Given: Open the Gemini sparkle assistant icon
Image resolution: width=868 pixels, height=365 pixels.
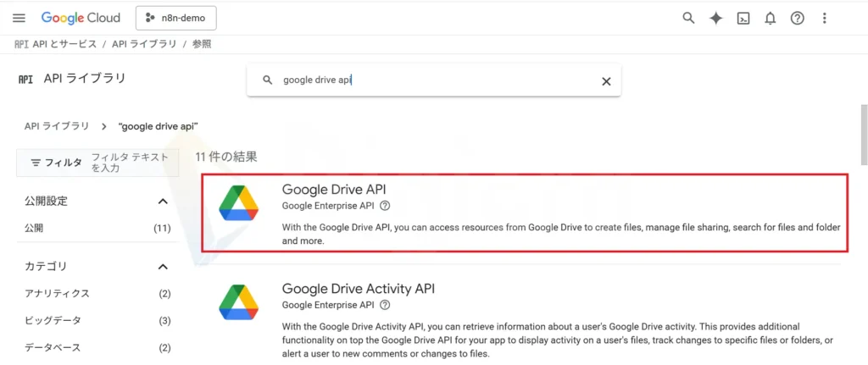Looking at the screenshot, I should pos(715,19).
